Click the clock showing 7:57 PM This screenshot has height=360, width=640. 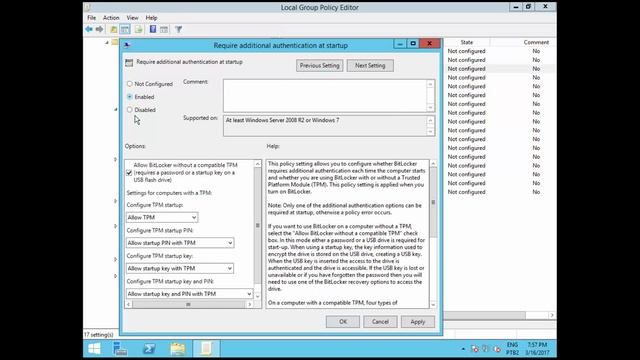pyautogui.click(x=537, y=345)
